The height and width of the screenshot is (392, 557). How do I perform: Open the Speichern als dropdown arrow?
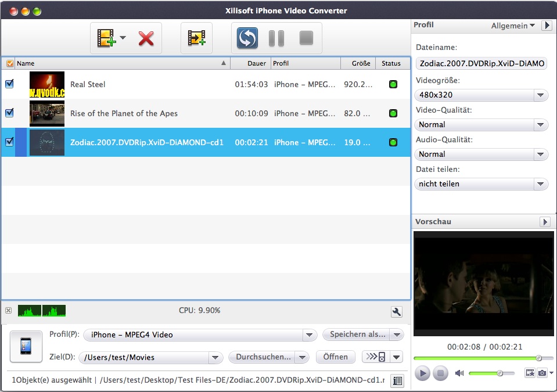point(397,335)
